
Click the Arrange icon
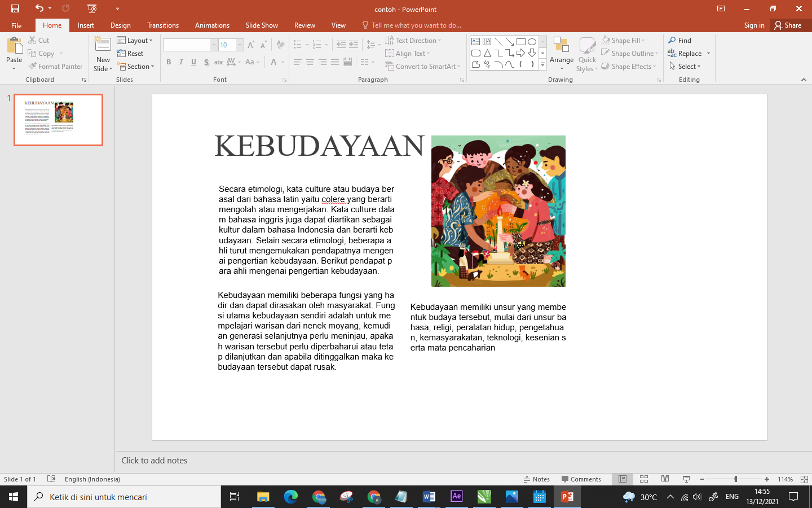[561, 45]
